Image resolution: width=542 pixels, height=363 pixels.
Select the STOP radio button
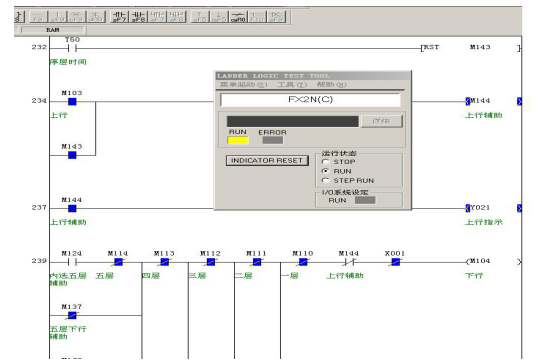(x=325, y=162)
